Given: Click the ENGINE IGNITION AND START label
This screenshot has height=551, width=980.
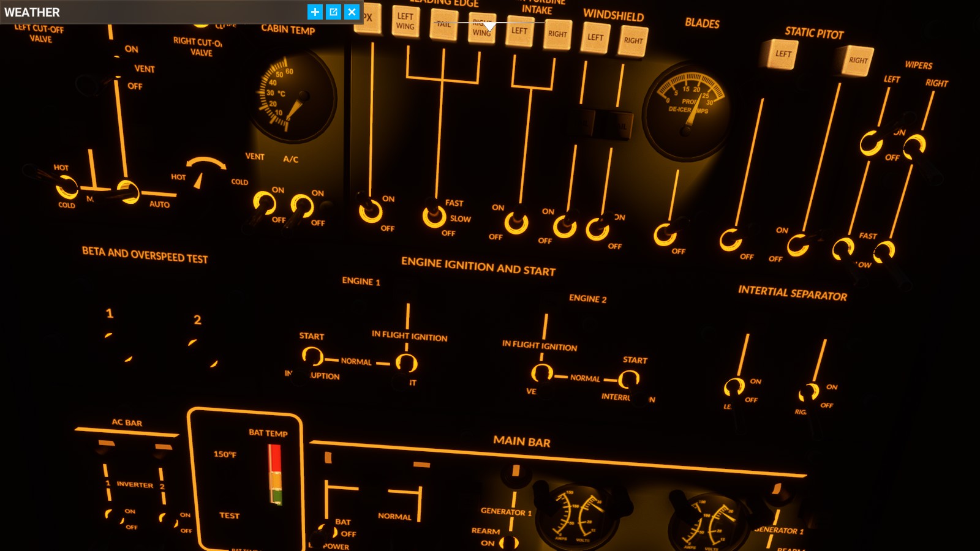Looking at the screenshot, I should [x=478, y=266].
